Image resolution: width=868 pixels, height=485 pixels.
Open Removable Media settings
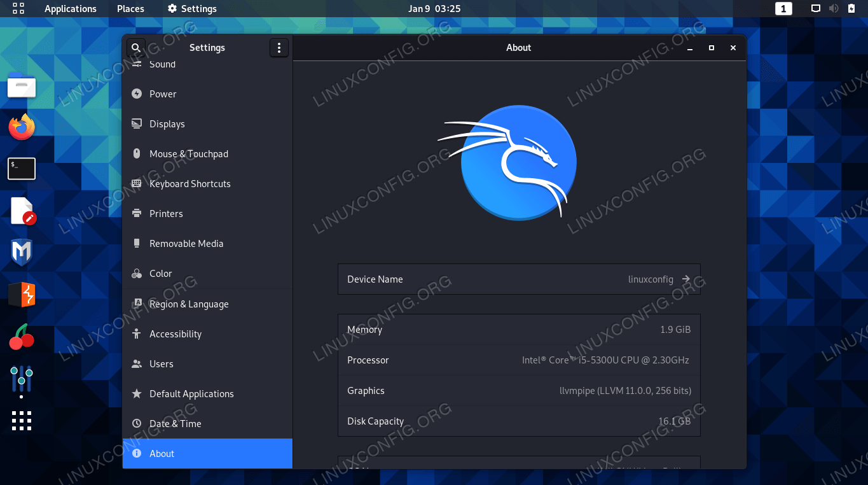(207, 244)
